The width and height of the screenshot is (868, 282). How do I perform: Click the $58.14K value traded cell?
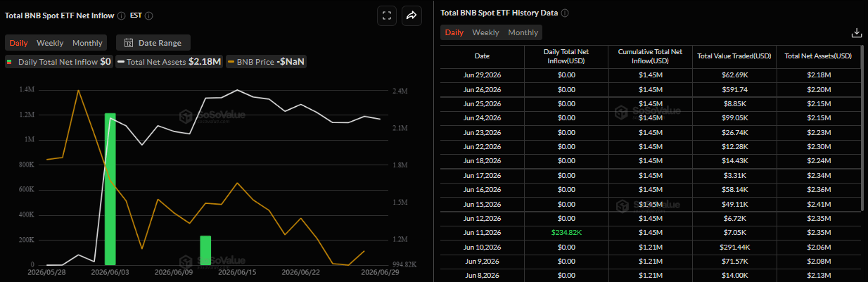point(734,190)
